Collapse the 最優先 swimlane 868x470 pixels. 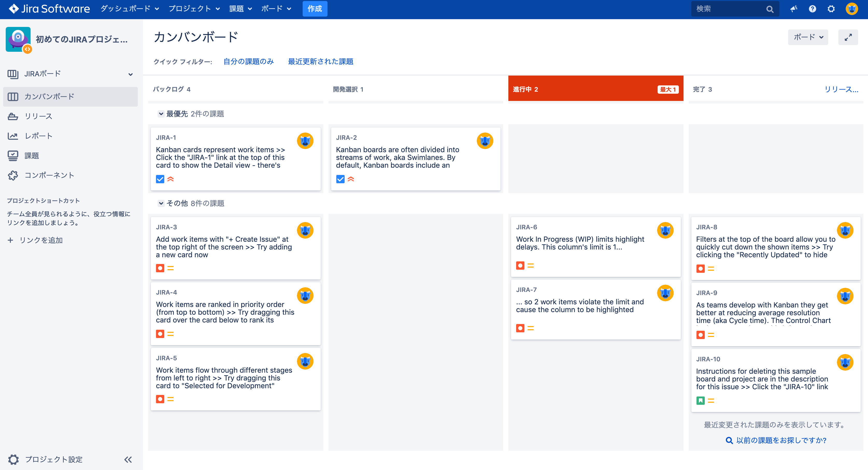coord(161,114)
